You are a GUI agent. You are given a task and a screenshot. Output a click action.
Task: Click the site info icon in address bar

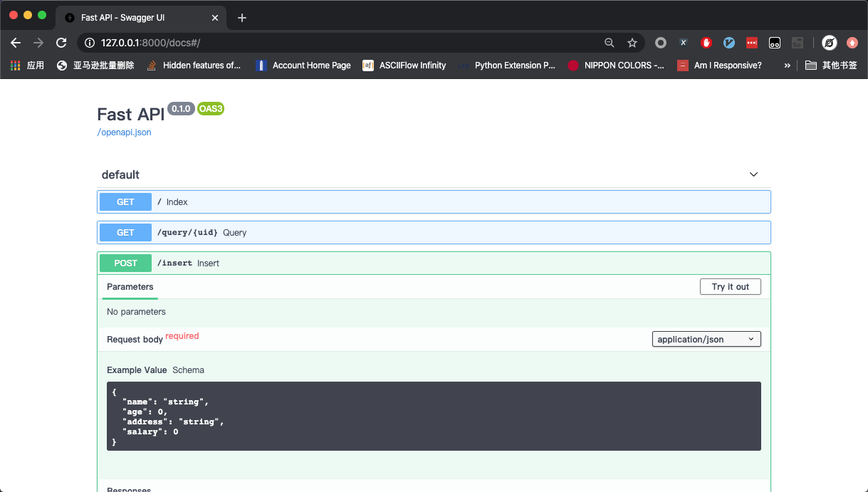pos(90,43)
